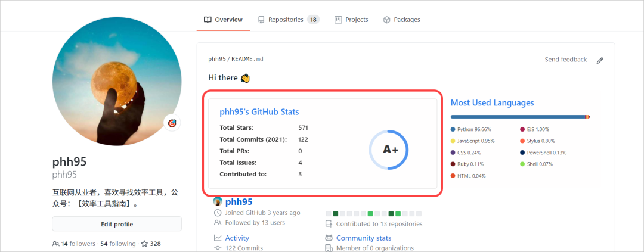
Task: Click the pencil edit README icon
Action: [600, 60]
